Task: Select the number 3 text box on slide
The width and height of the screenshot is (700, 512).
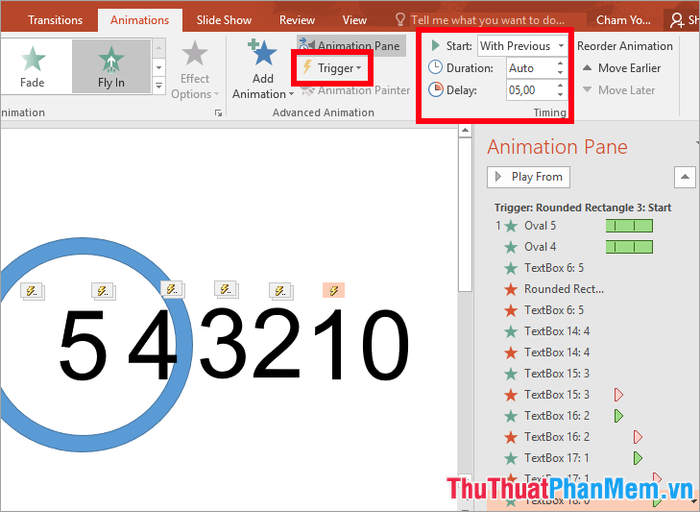Action: click(x=223, y=344)
